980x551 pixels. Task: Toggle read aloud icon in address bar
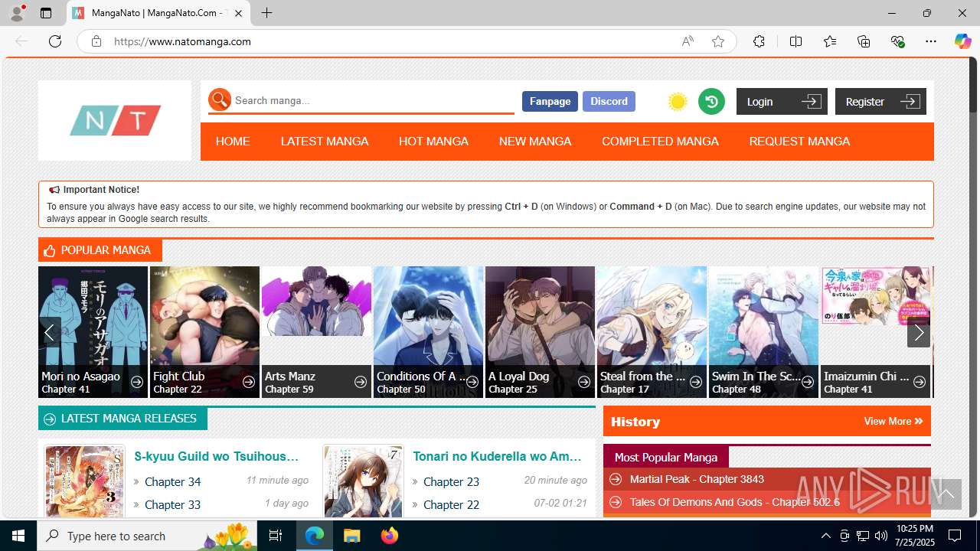click(x=688, y=41)
